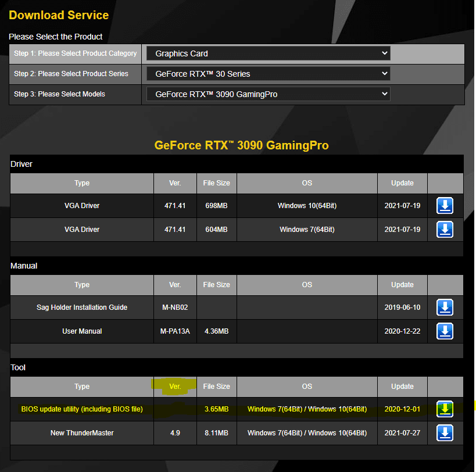This screenshot has width=476, height=472.
Task: Click the '8.11MB' file size cell
Action: pos(216,433)
